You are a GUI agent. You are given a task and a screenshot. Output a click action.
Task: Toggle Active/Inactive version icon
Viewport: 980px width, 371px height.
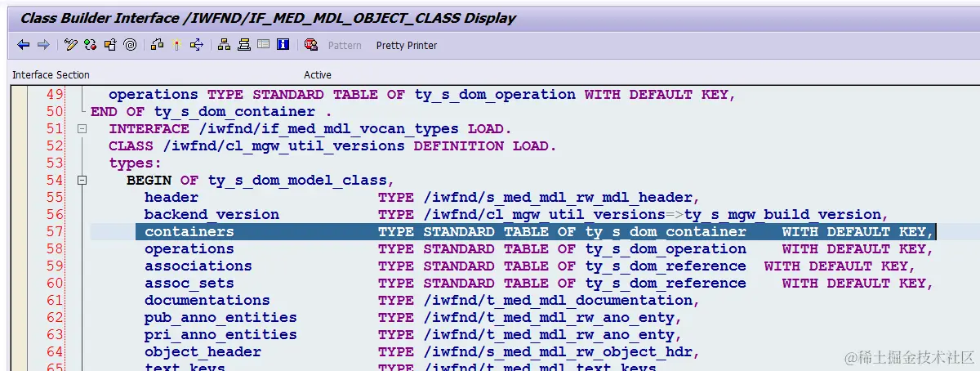(90, 45)
